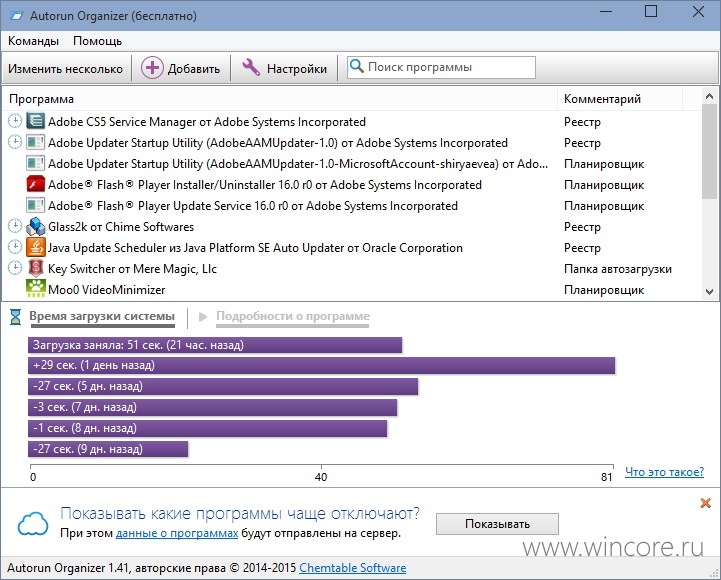Click the Добавить toolbar button label
Image resolution: width=721 pixels, height=580 pixels.
point(194,69)
